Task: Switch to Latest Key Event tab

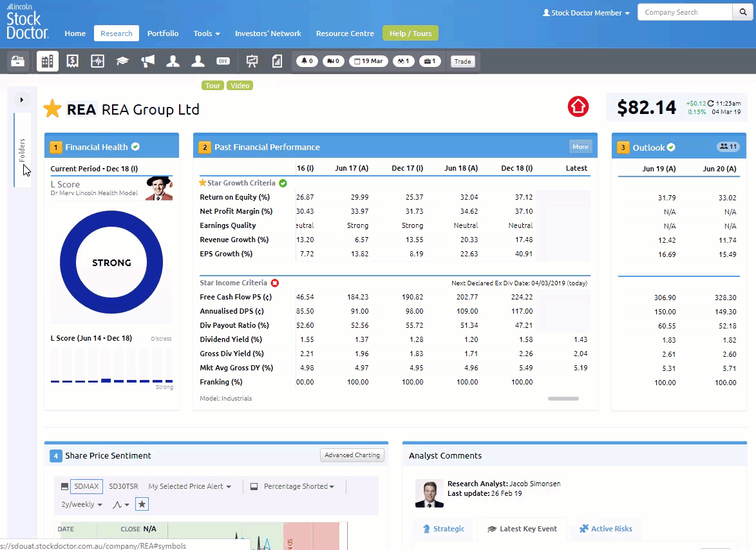Action: tap(522, 529)
